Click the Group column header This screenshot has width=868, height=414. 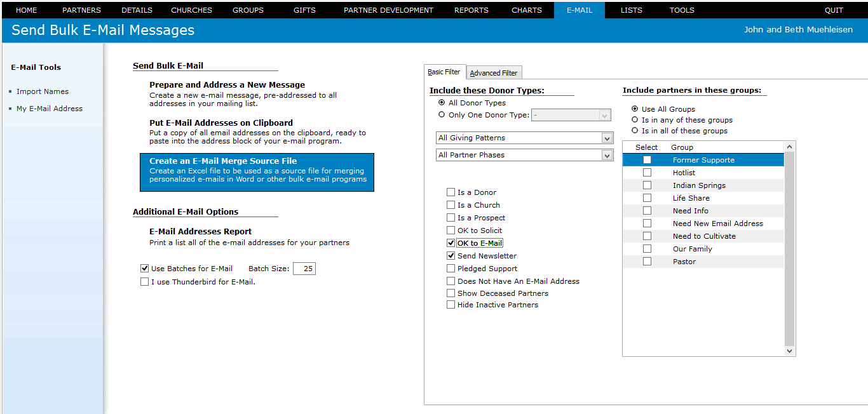click(682, 147)
